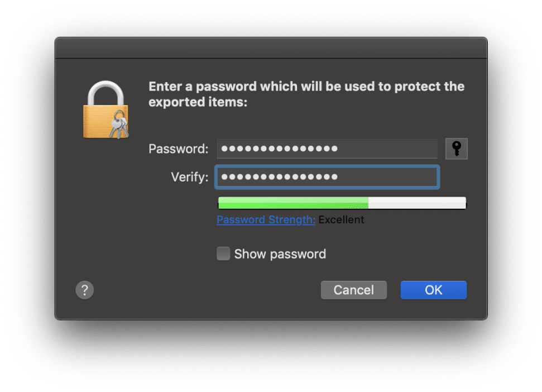Open the Password Strength link
The width and height of the screenshot is (542, 392).
[266, 219]
